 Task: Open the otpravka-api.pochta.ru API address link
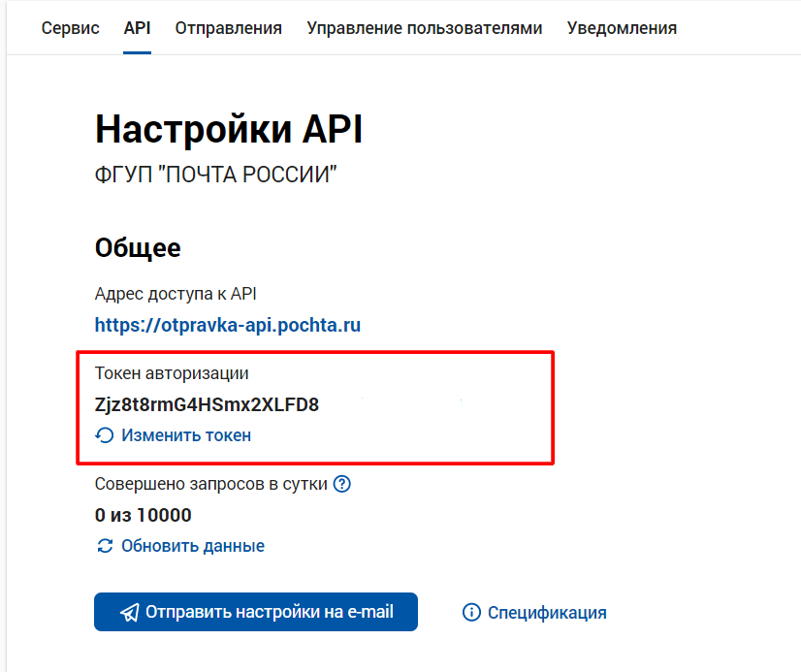point(227,325)
